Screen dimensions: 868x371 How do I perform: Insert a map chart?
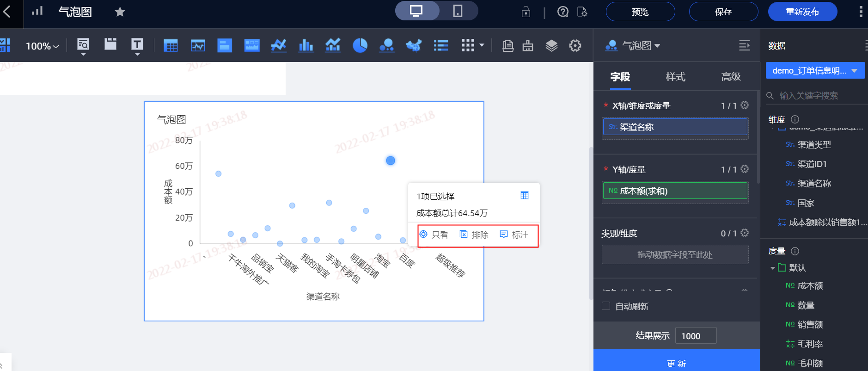click(x=414, y=45)
